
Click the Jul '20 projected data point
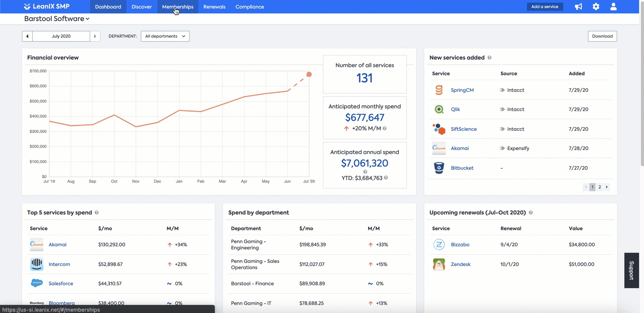[x=309, y=74]
